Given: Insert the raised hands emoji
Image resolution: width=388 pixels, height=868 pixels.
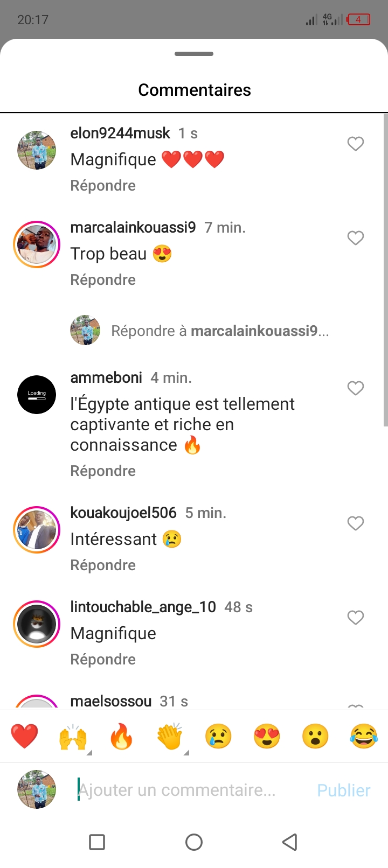Looking at the screenshot, I should [x=73, y=737].
